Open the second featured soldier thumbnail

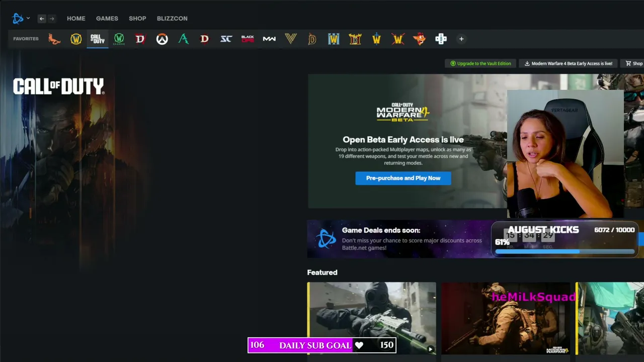click(506, 318)
